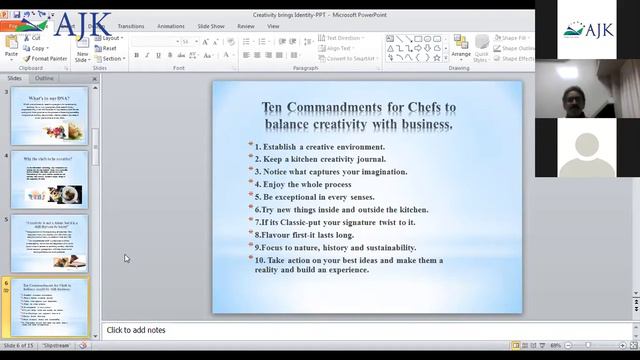Open the Copy dropdown button

click(x=36, y=48)
